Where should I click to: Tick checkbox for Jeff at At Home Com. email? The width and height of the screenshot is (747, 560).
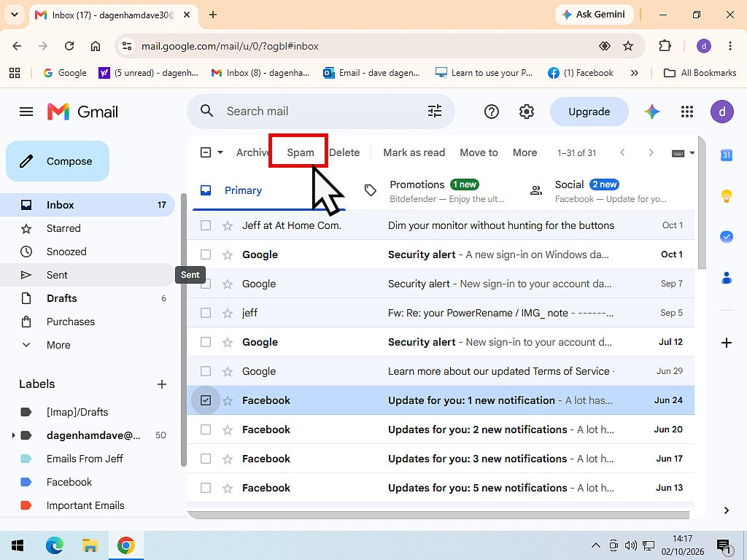(x=205, y=225)
